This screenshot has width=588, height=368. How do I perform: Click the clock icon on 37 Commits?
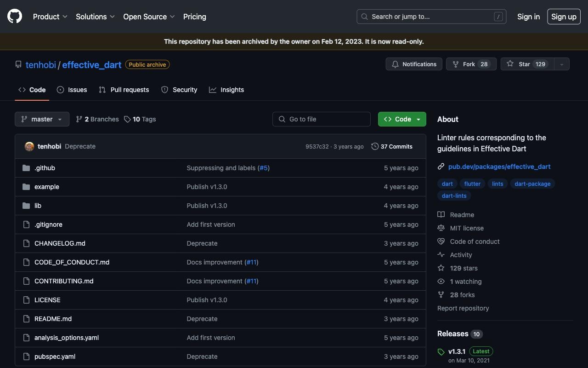click(375, 146)
